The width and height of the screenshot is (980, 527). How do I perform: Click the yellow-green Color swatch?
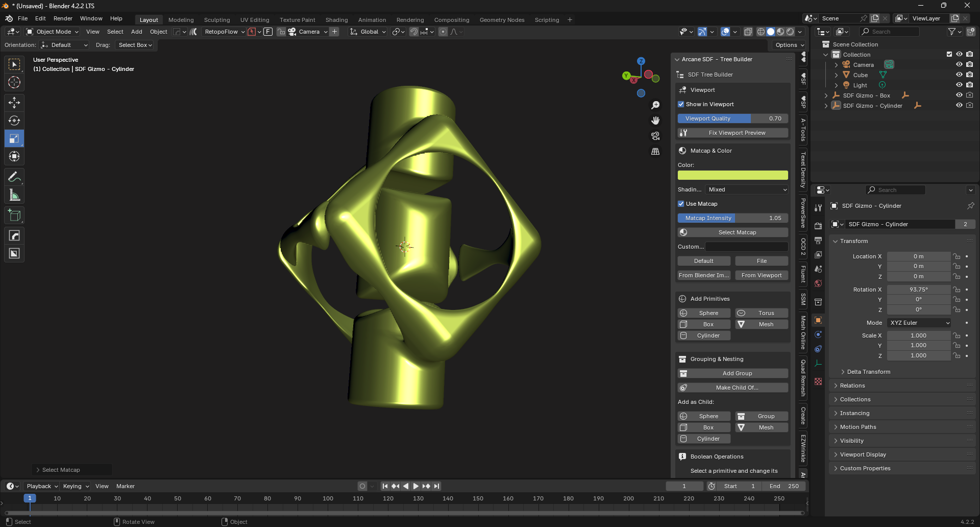(732, 175)
